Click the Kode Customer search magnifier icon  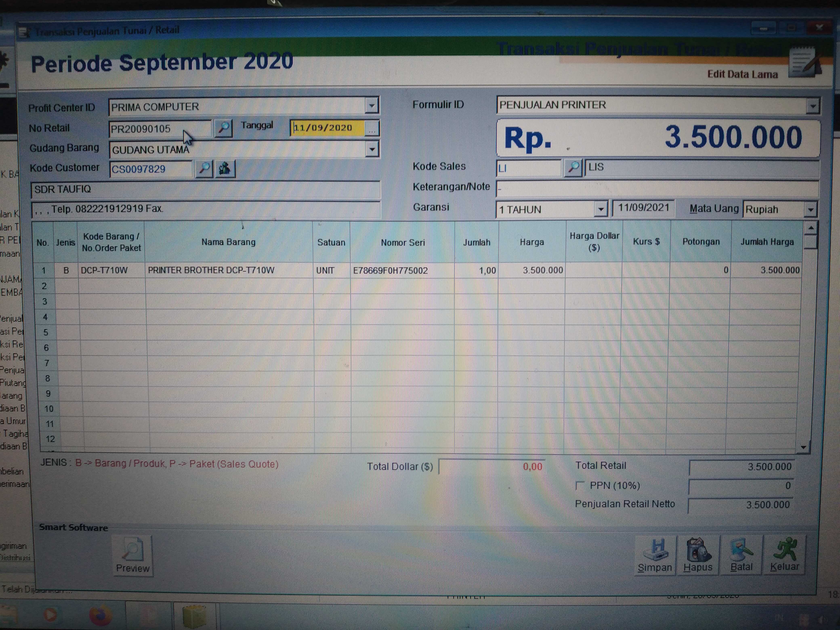tap(204, 169)
